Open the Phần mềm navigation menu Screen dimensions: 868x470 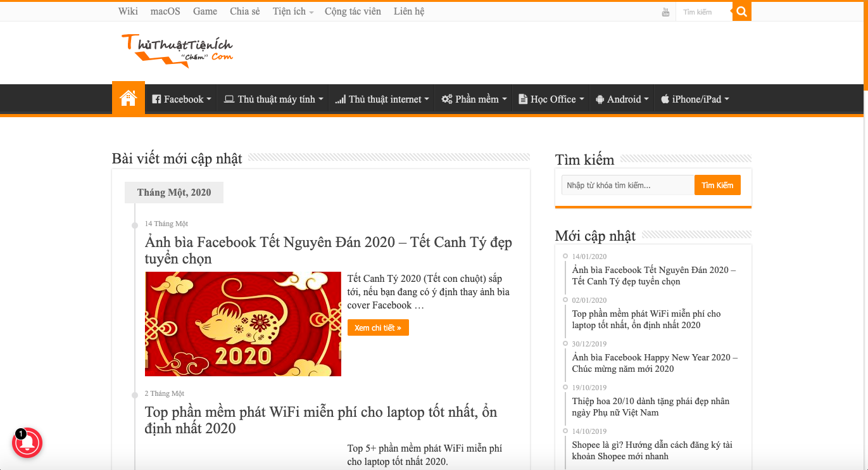[x=474, y=99]
